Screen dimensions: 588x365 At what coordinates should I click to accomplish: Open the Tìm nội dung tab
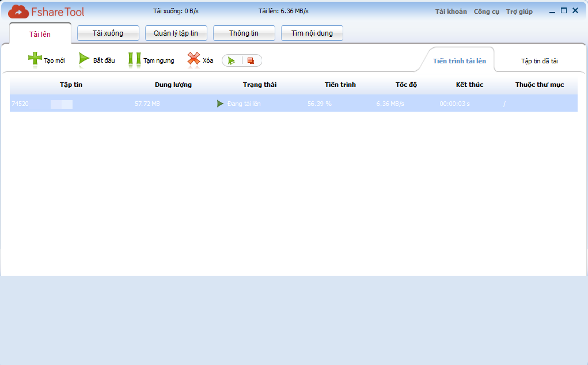click(312, 33)
